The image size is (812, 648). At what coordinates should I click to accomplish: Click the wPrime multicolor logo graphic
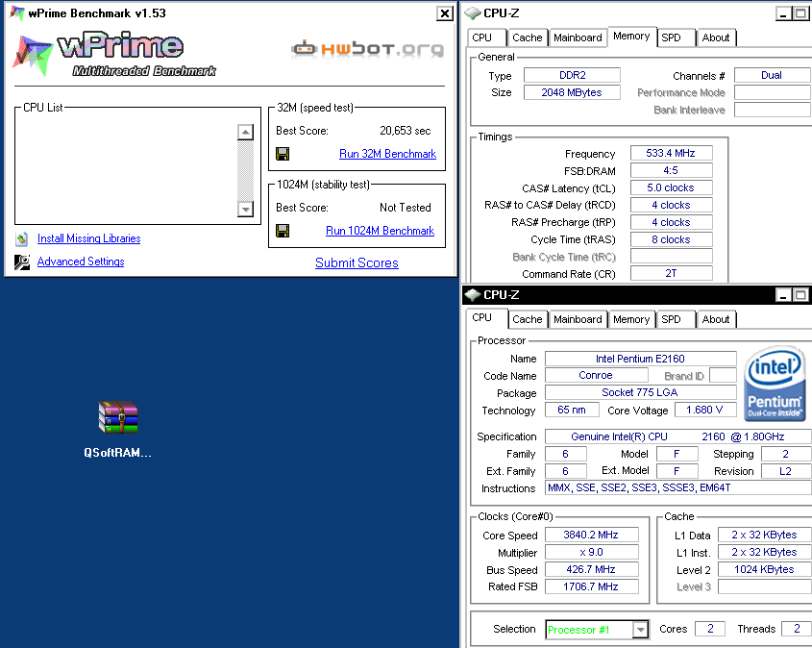33,55
